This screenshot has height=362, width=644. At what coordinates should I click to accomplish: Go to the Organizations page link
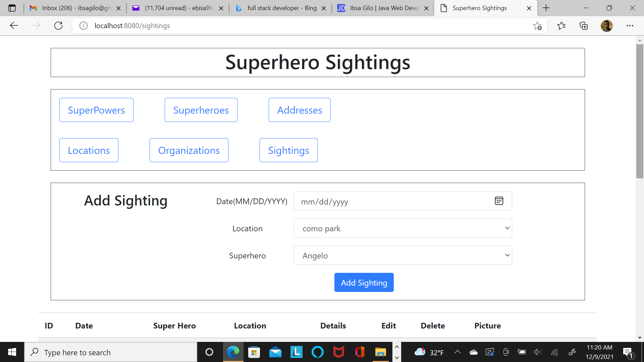click(x=189, y=150)
